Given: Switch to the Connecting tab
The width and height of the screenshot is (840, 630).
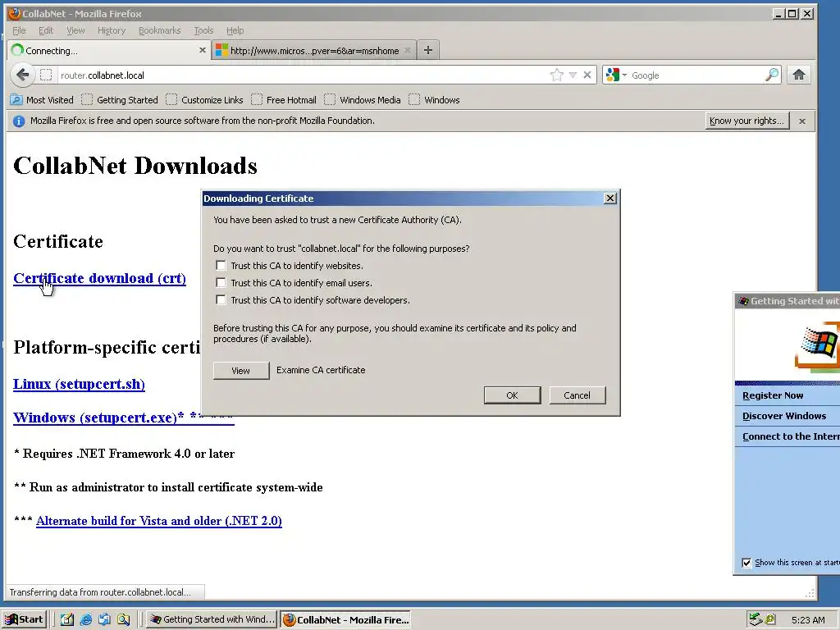Looking at the screenshot, I should click(108, 50).
